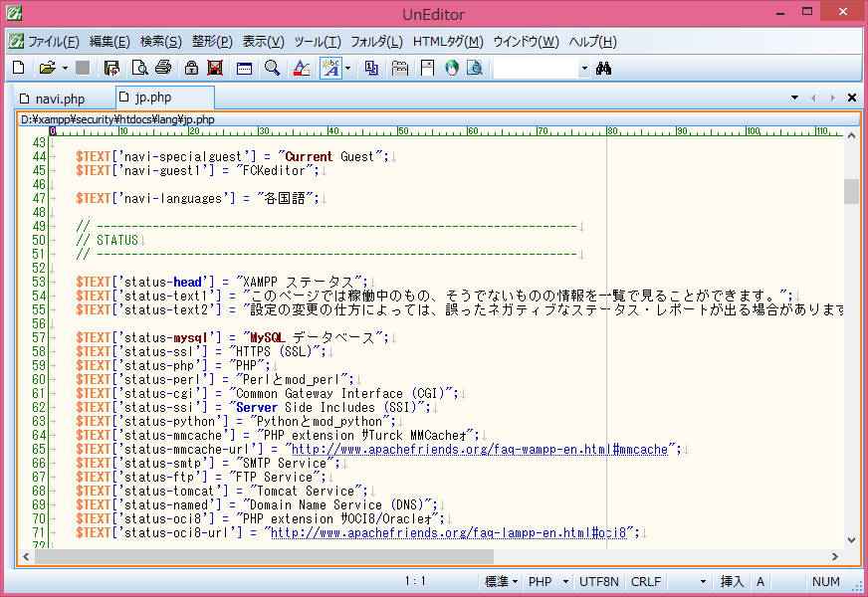This screenshot has width=868, height=597.
Task: Click the magnifying glass search icon
Action: pyautogui.click(x=272, y=68)
